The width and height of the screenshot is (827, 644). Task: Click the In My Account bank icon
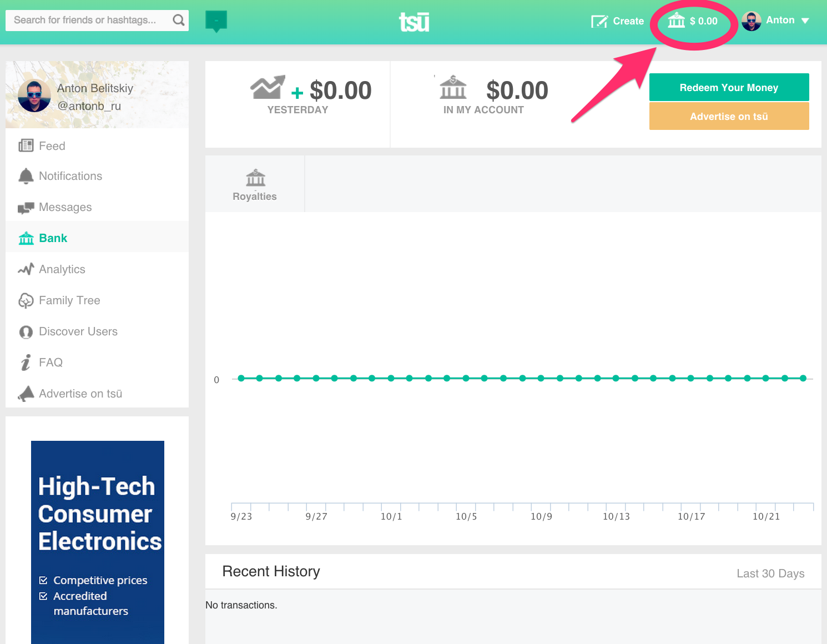point(453,87)
